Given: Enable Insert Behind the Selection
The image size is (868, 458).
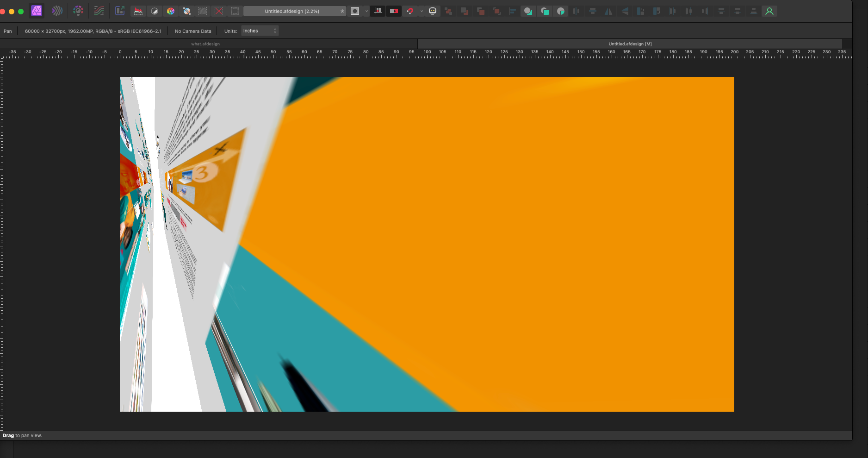Looking at the screenshot, I should pyautogui.click(x=528, y=11).
